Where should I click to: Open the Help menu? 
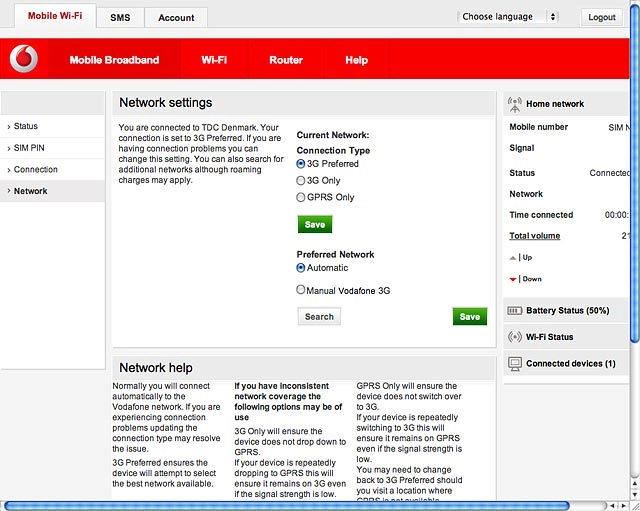(356, 60)
